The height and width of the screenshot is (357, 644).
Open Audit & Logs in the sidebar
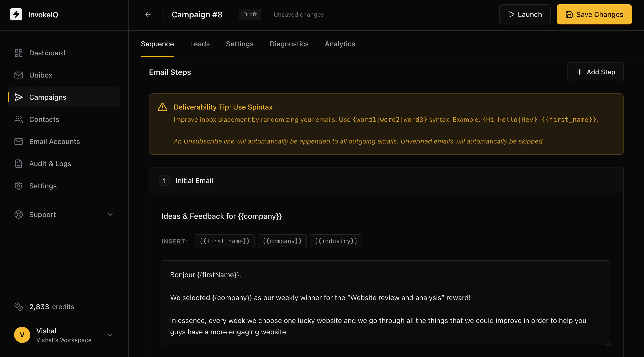coord(64,164)
